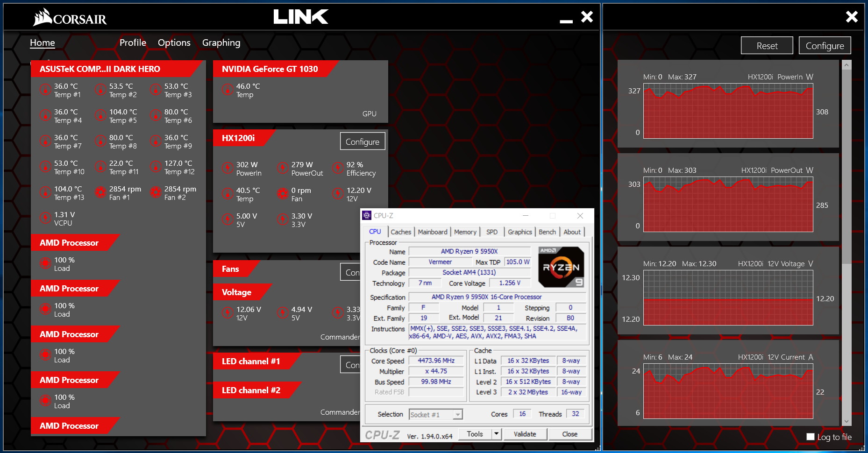Click the HX1200i PowerOut graph
The height and width of the screenshot is (453, 868).
728,205
